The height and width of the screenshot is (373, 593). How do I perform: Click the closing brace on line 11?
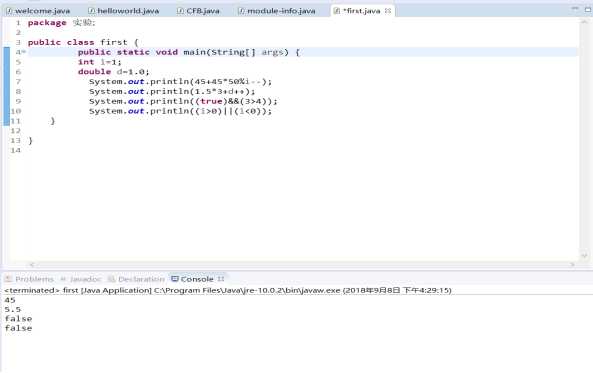[x=53, y=121]
